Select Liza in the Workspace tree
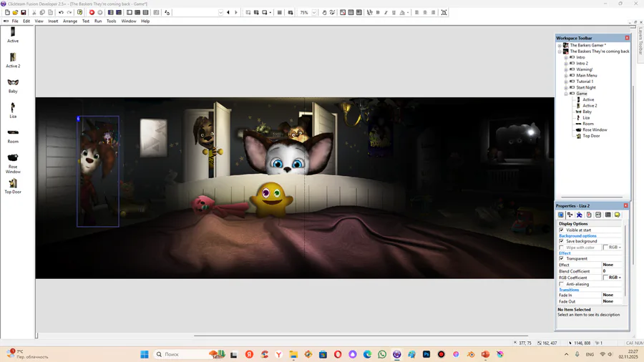Viewport: 644px width, 362px height. coord(586,117)
